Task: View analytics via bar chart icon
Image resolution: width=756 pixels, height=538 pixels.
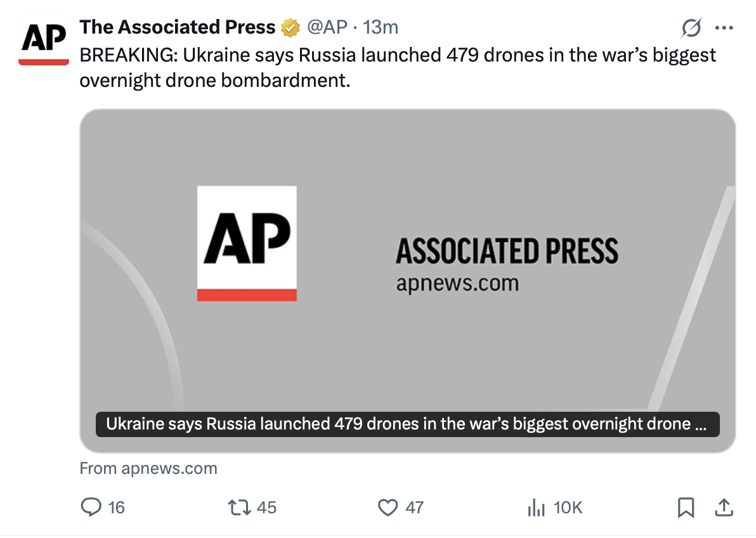Action: [536, 508]
